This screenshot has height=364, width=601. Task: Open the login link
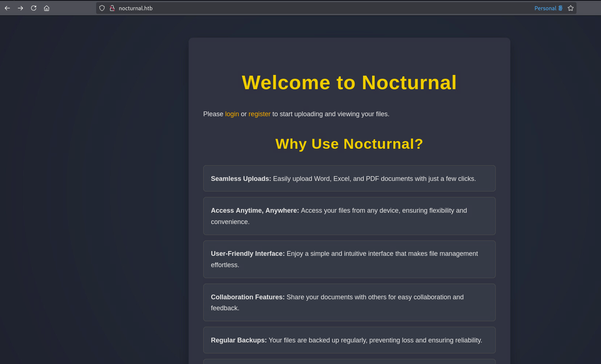232,114
